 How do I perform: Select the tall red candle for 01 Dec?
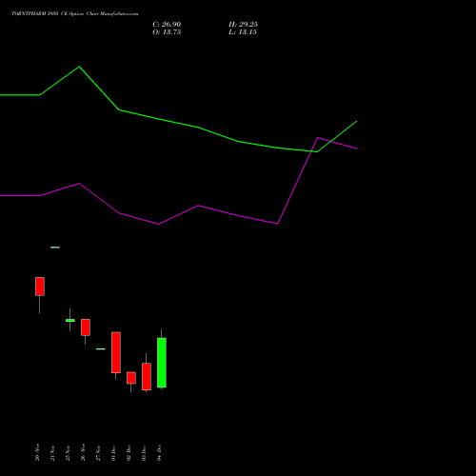pos(116,352)
